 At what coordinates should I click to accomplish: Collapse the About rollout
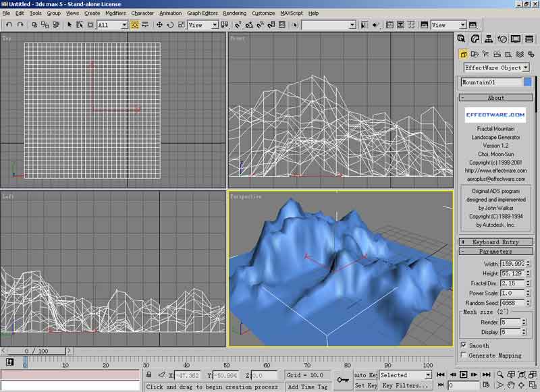(496, 98)
